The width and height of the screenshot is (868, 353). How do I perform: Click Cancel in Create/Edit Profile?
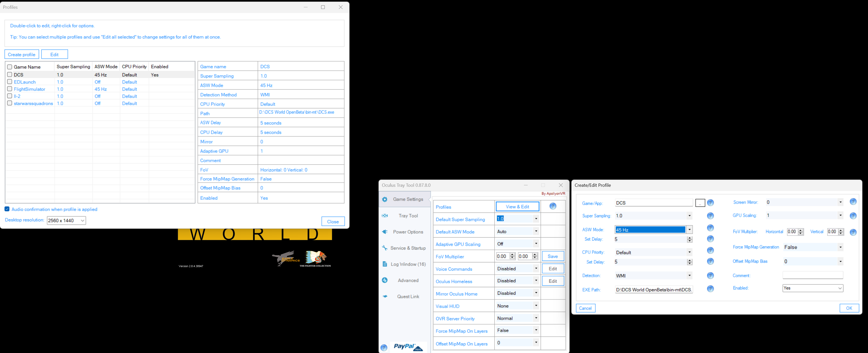(585, 308)
